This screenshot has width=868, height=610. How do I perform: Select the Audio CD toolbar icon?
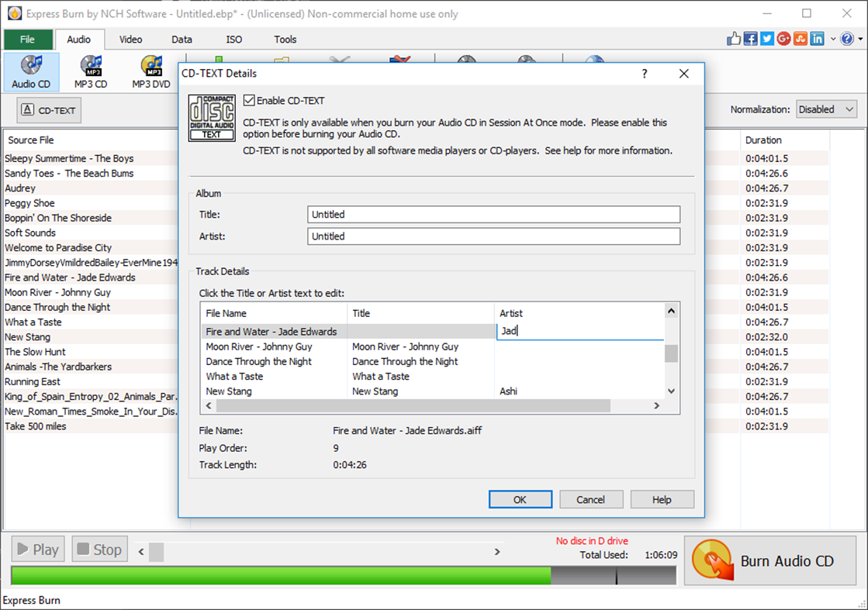click(30, 71)
